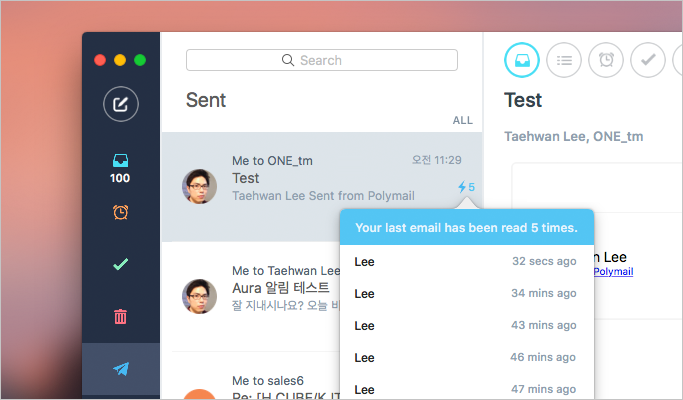
Task: Click the snooze alarm toolbar button
Action: (606, 60)
